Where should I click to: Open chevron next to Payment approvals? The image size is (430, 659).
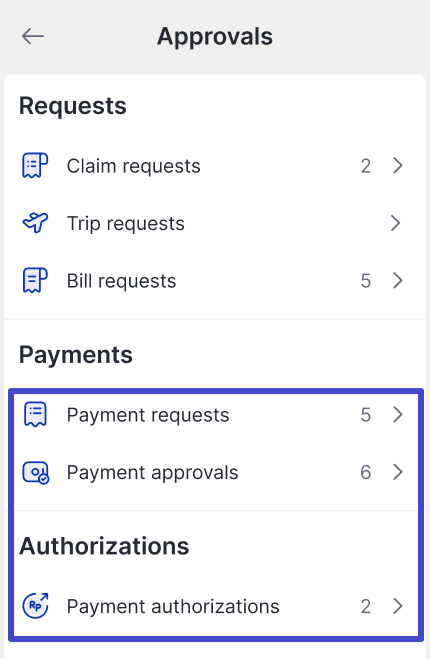[397, 472]
